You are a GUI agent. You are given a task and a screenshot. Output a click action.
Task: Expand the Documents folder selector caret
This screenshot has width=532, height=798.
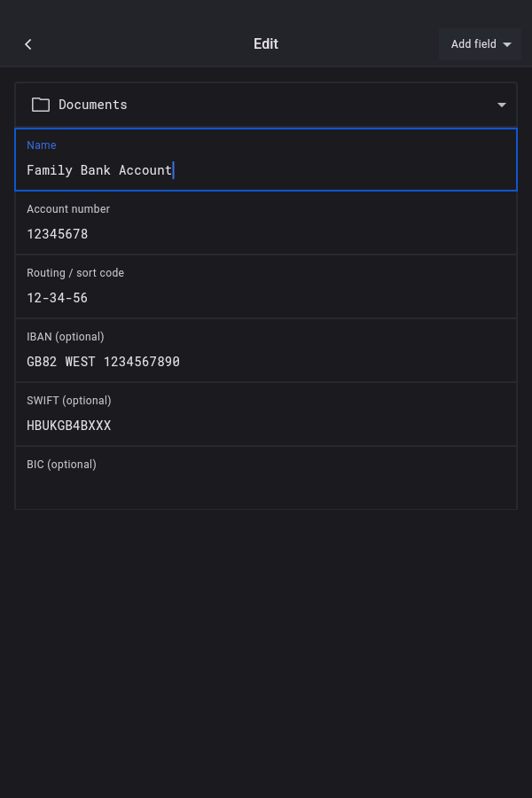[502, 105]
